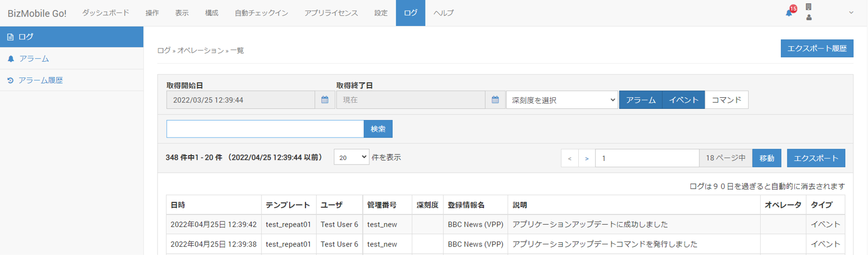The image size is (868, 256).
Task: Click the アラーム履歴 history icon in sidebar
Action: tap(11, 81)
